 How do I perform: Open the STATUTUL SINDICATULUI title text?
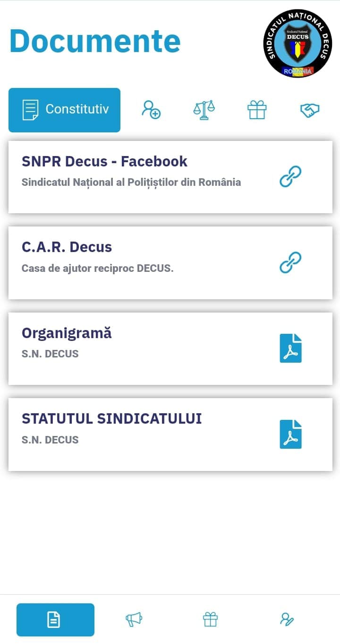111,418
